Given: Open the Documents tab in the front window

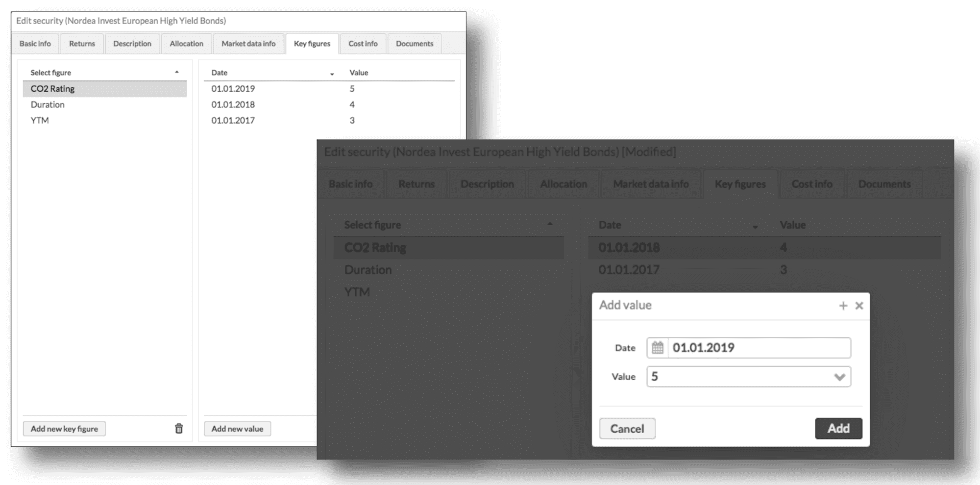Looking at the screenshot, I should point(415,44).
